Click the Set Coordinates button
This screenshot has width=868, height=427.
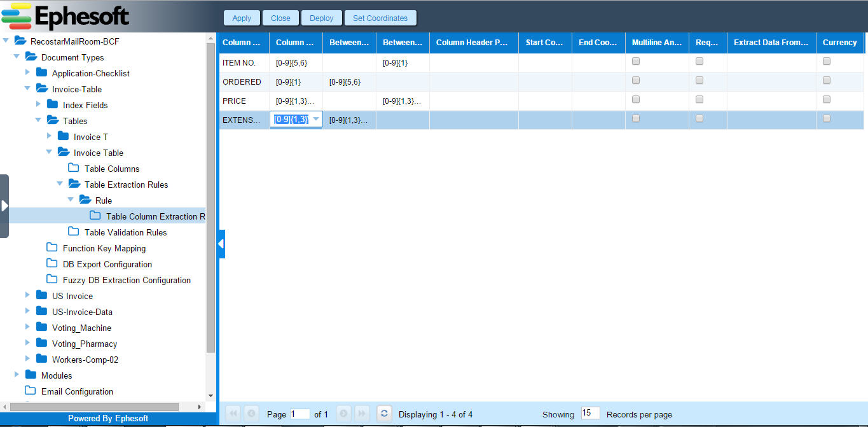pyautogui.click(x=380, y=18)
